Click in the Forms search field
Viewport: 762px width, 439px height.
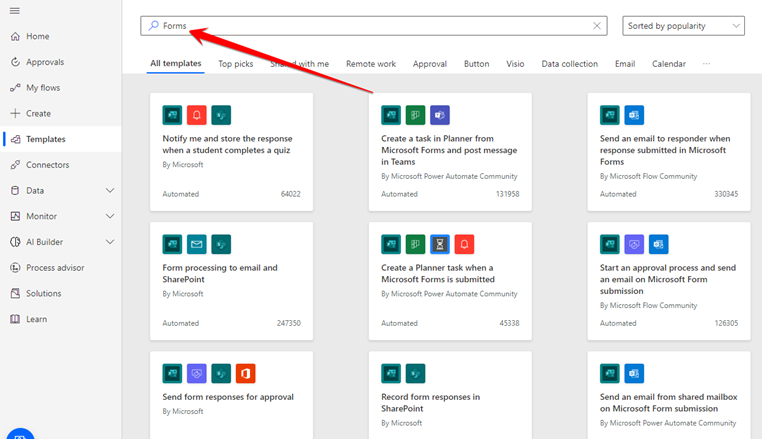[x=374, y=26]
